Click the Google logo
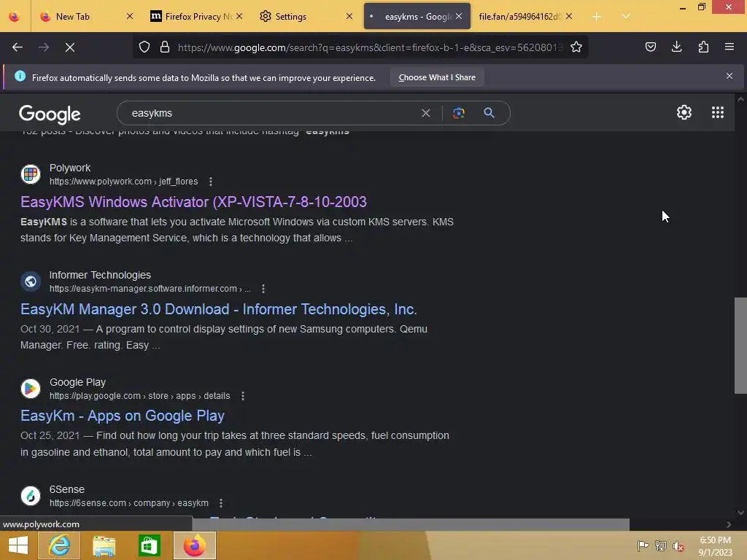 (x=50, y=114)
